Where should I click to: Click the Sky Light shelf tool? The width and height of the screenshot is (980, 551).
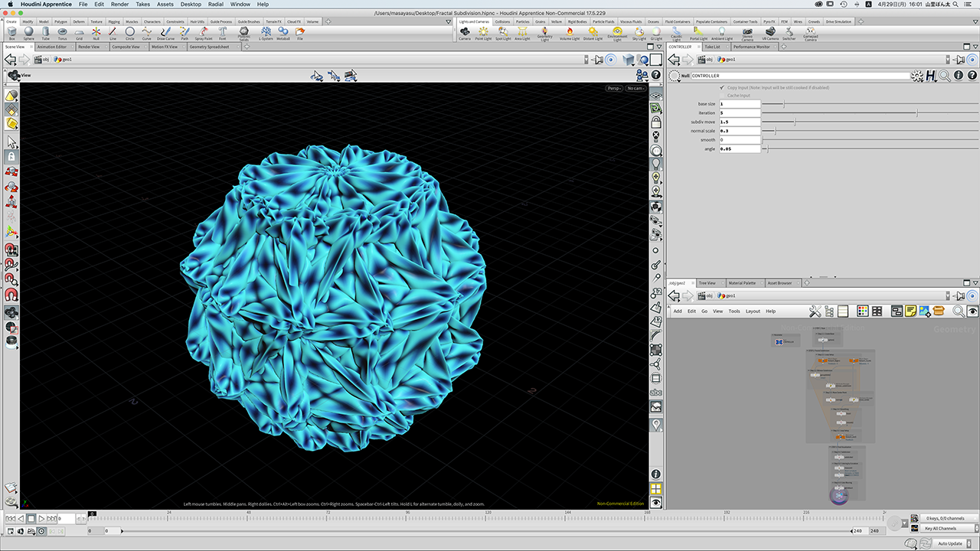[640, 32]
